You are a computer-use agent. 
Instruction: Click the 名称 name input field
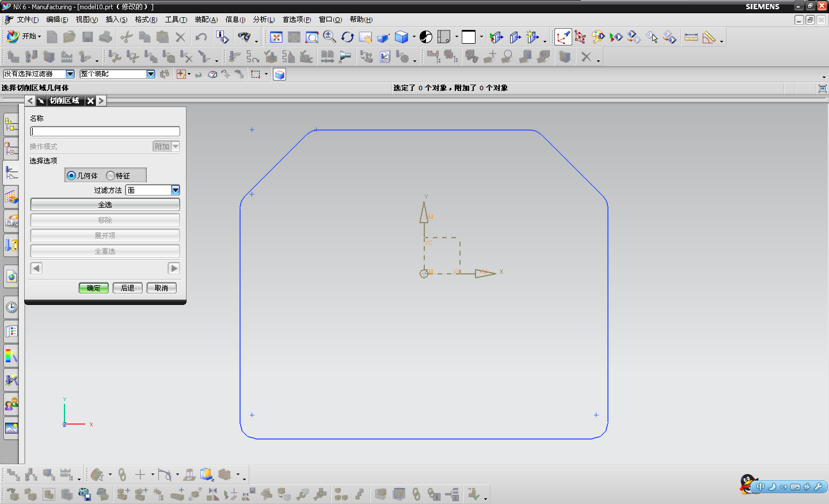pos(105,132)
